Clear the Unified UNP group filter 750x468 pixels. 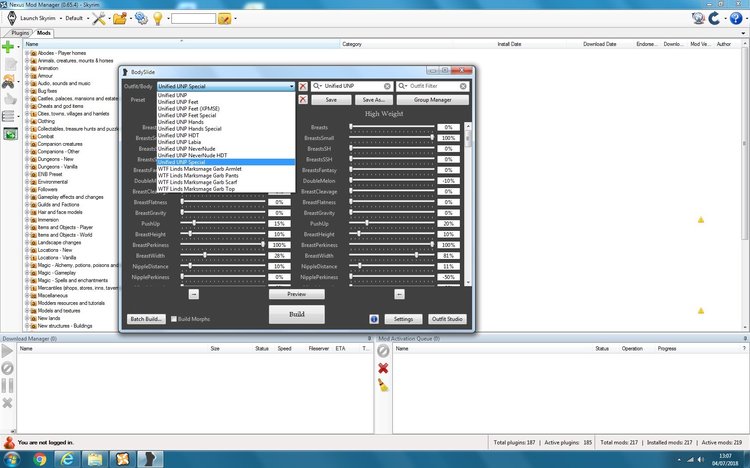(x=387, y=86)
